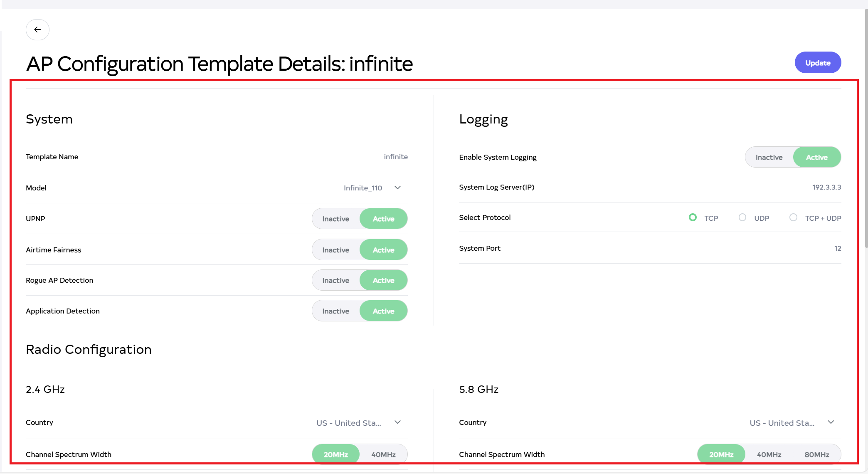
Task: Click the System Port value field
Action: [837, 248]
